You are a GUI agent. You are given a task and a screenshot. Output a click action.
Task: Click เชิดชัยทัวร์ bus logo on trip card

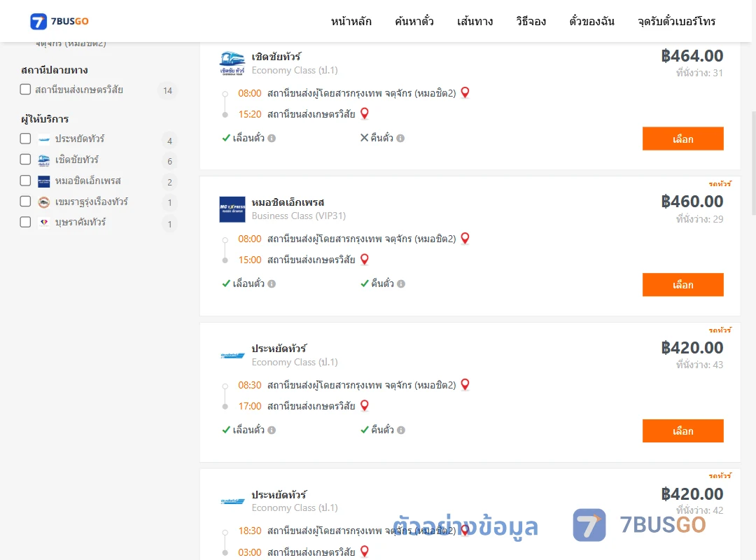[232, 63]
